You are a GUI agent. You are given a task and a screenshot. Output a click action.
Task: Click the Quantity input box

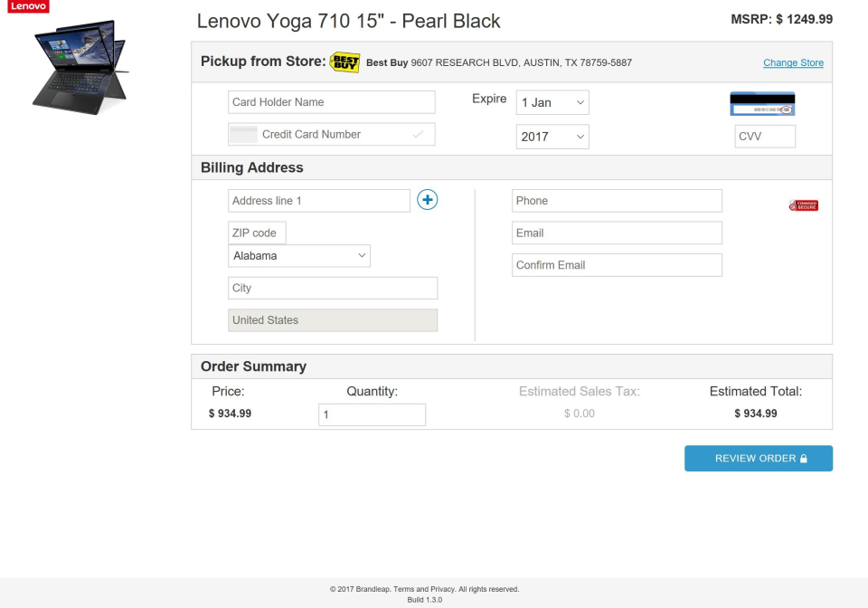pyautogui.click(x=372, y=414)
